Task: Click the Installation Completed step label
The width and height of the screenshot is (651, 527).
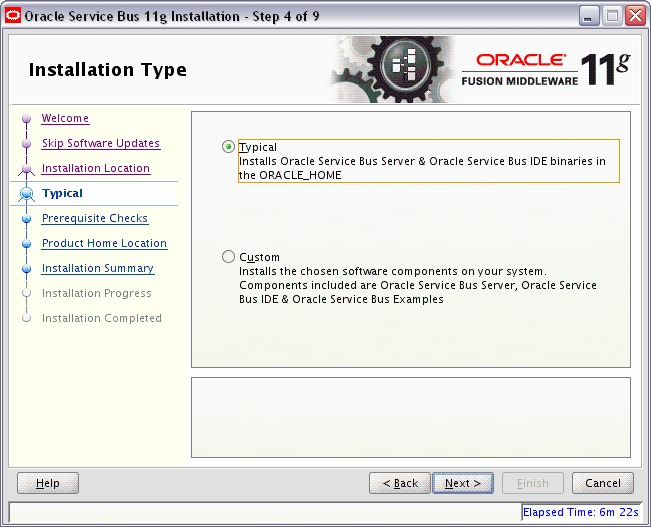Action: (102, 318)
